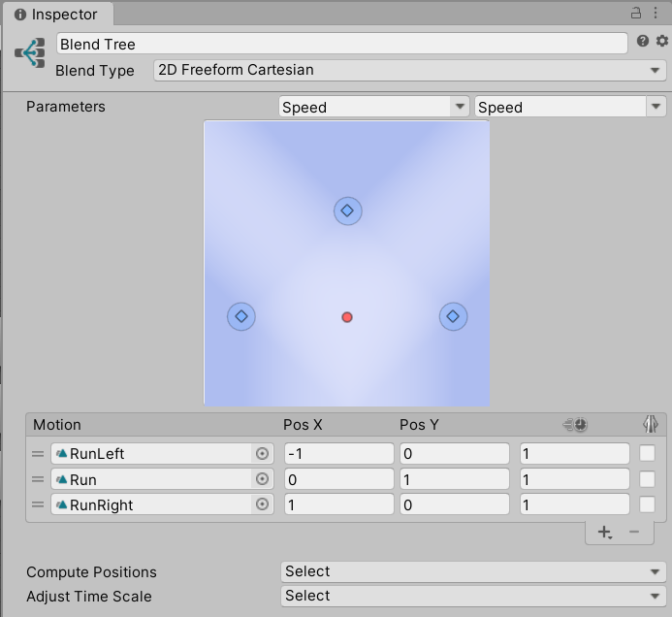
Task: Toggle mirror checkbox for RunRight
Action: (x=648, y=504)
